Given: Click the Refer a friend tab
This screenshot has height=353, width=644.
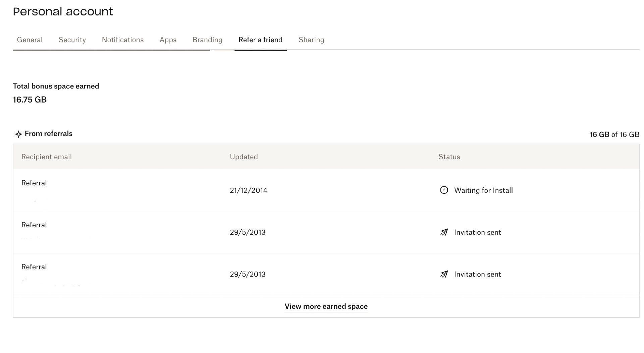Looking at the screenshot, I should coord(260,40).
